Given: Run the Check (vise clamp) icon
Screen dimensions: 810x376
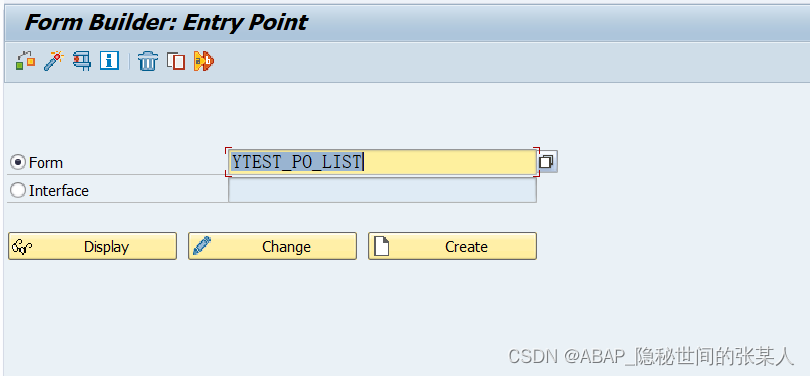Looking at the screenshot, I should click(x=82, y=61).
